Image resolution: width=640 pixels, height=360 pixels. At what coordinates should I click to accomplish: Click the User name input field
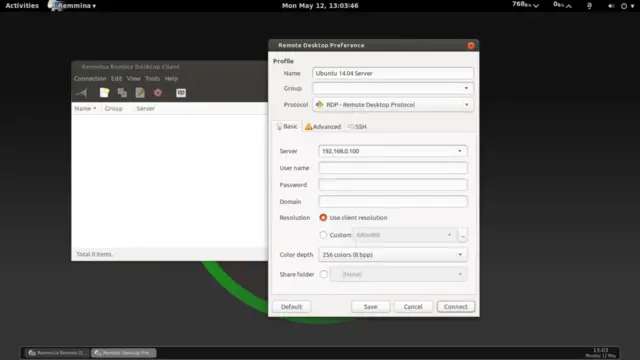click(x=393, y=168)
